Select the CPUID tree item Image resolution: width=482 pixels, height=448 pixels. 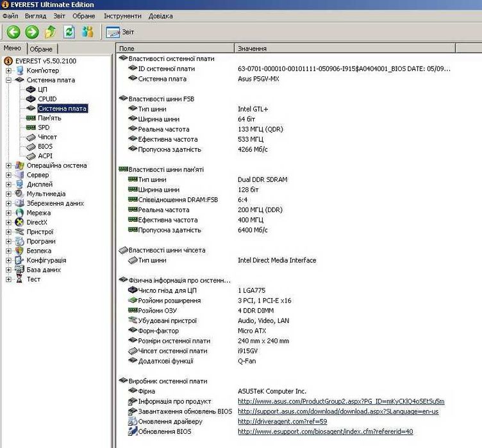pos(47,99)
